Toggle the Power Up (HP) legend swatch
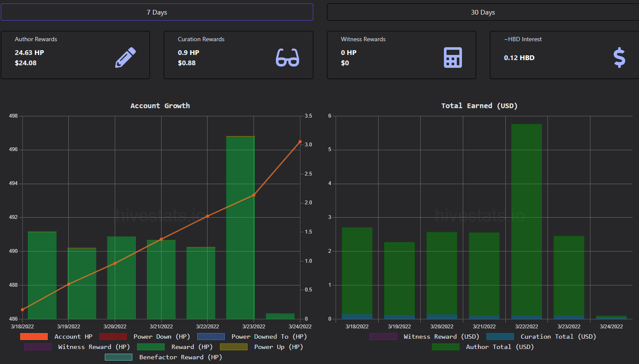 (x=234, y=347)
